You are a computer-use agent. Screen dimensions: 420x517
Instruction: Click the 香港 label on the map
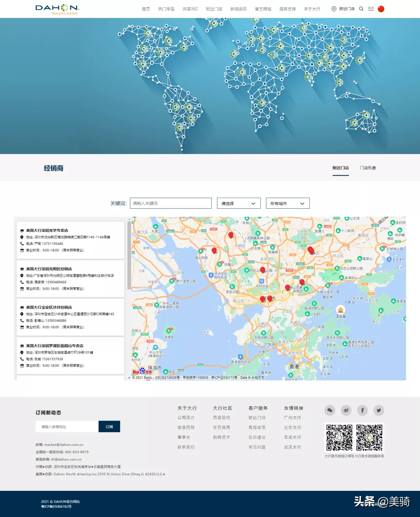click(x=294, y=367)
